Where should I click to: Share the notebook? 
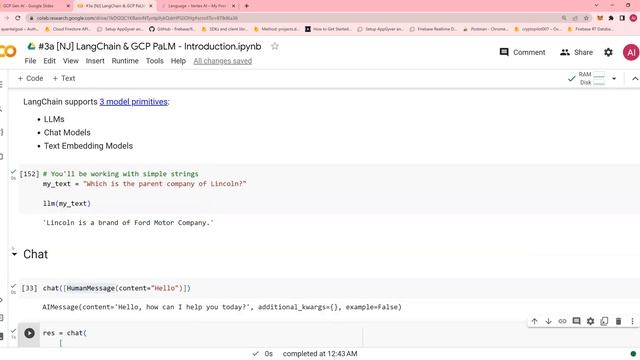pyautogui.click(x=576, y=52)
